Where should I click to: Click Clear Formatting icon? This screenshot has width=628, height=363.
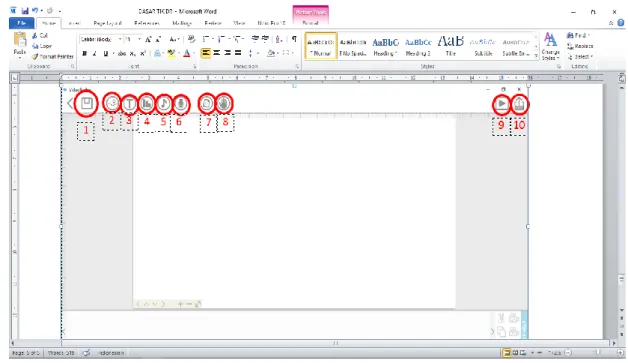tap(191, 39)
